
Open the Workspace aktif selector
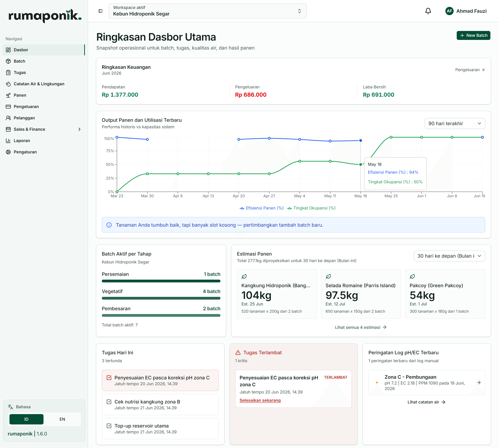[207, 11]
